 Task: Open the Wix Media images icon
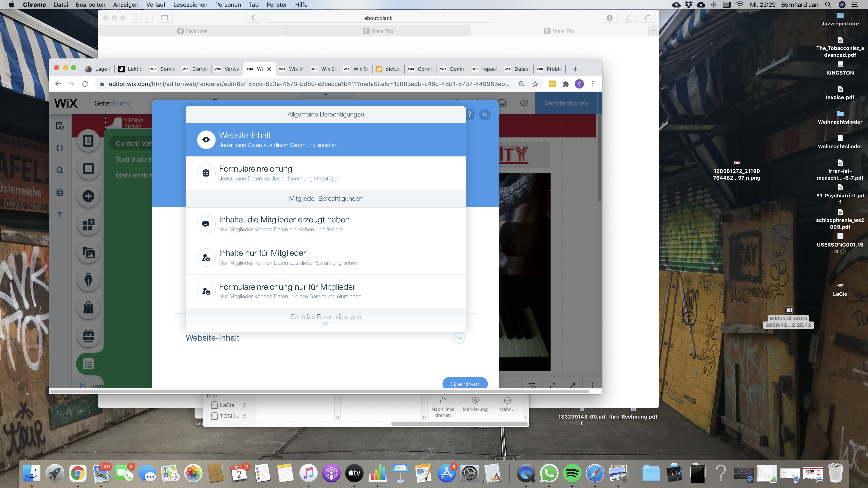tap(88, 252)
